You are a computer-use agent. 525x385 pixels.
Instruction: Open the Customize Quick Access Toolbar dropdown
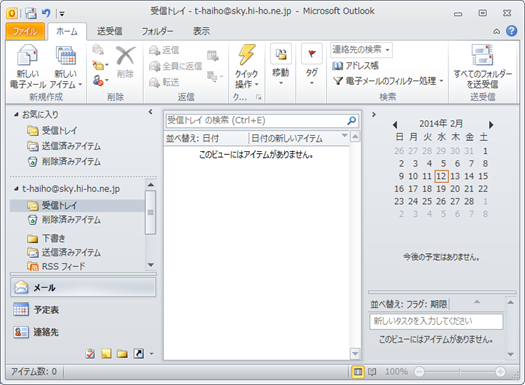[x=62, y=14]
